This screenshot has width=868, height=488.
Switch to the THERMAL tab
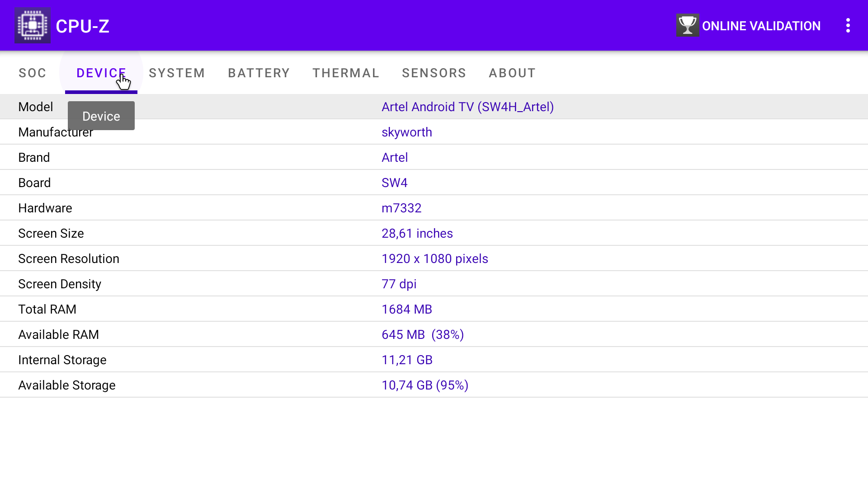tap(346, 73)
